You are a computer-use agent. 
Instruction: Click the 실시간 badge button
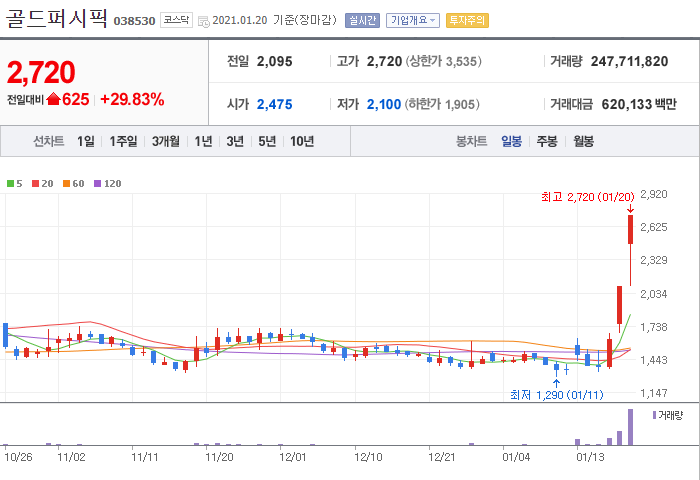[362, 21]
